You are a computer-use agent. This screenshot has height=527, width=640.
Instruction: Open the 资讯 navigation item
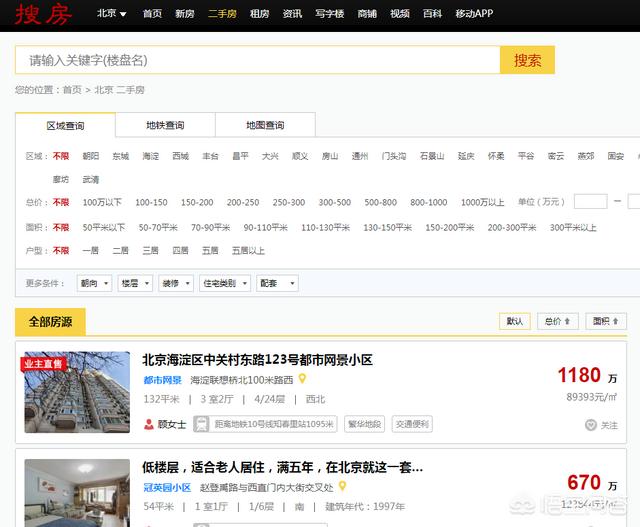(x=292, y=13)
